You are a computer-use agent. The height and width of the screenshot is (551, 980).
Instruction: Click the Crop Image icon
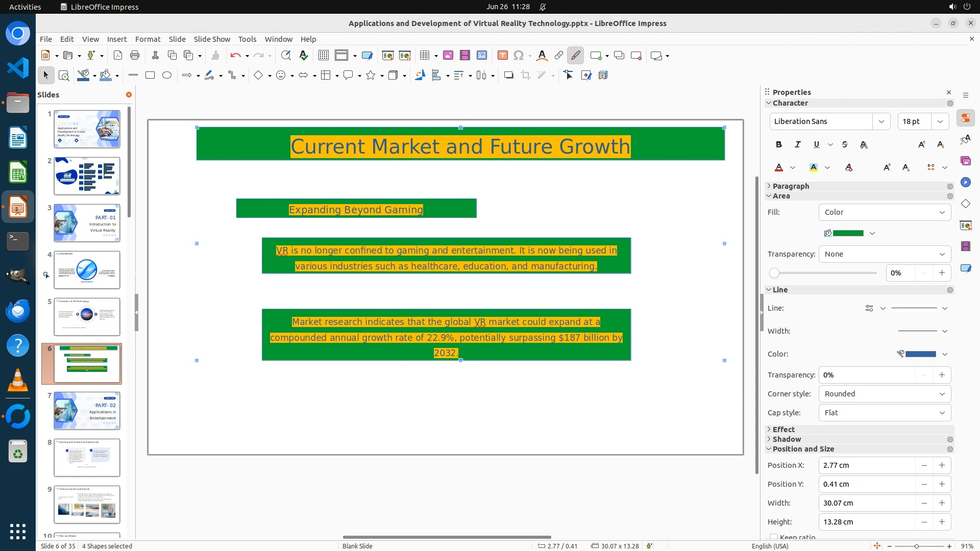[525, 76]
